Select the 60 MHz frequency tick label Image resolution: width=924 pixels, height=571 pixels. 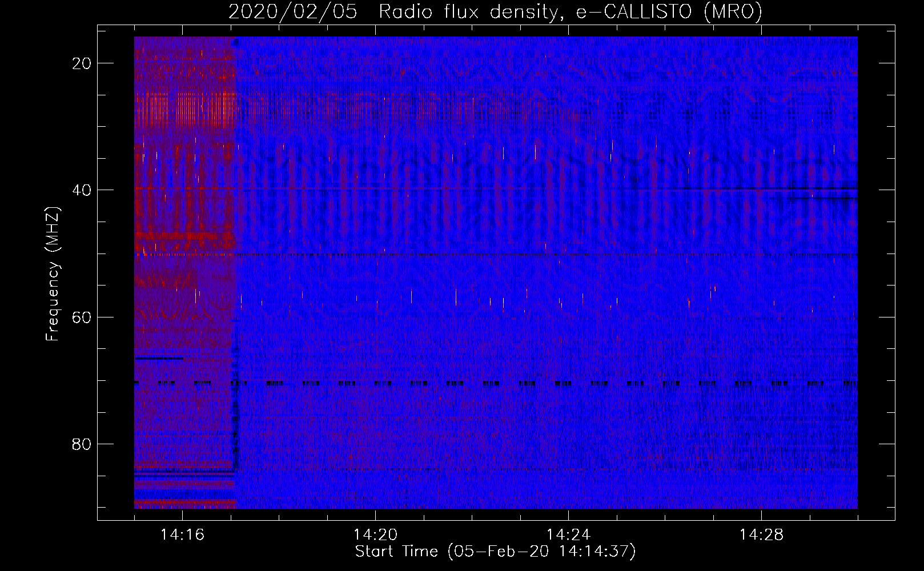pyautogui.click(x=82, y=317)
